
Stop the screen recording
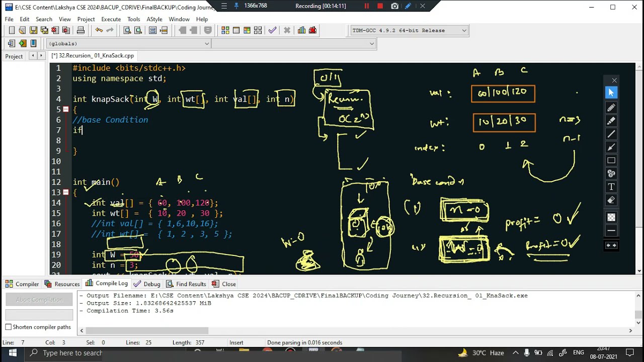pos(380,6)
